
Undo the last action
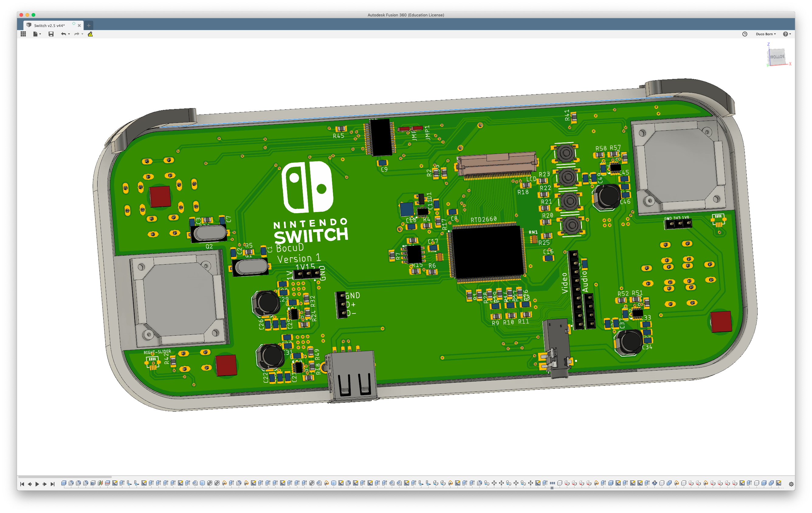click(63, 34)
